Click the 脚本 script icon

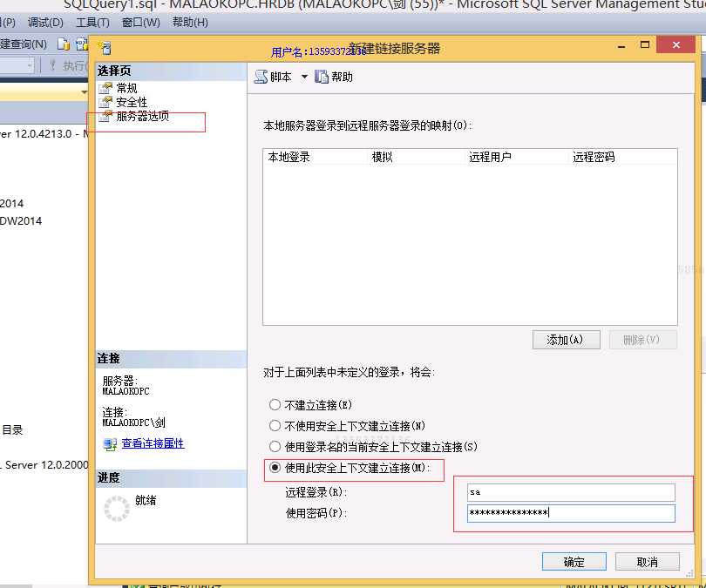(x=261, y=77)
